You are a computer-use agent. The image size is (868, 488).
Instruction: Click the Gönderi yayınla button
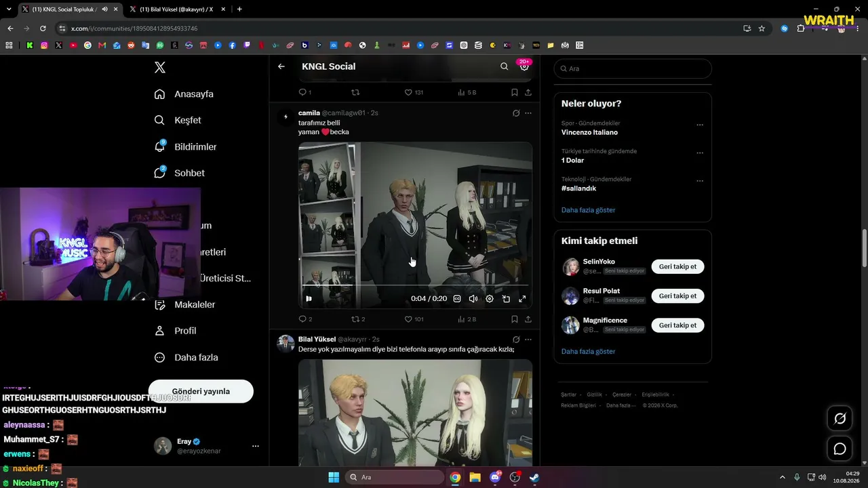click(x=201, y=391)
